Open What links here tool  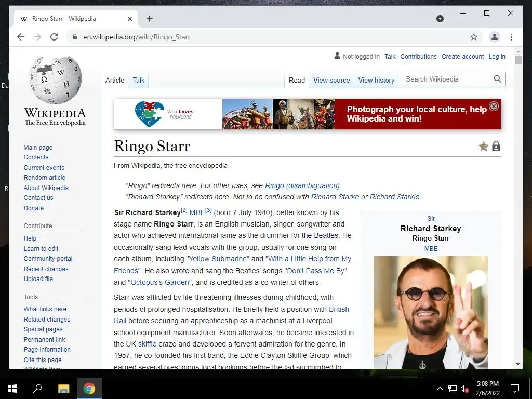point(45,309)
